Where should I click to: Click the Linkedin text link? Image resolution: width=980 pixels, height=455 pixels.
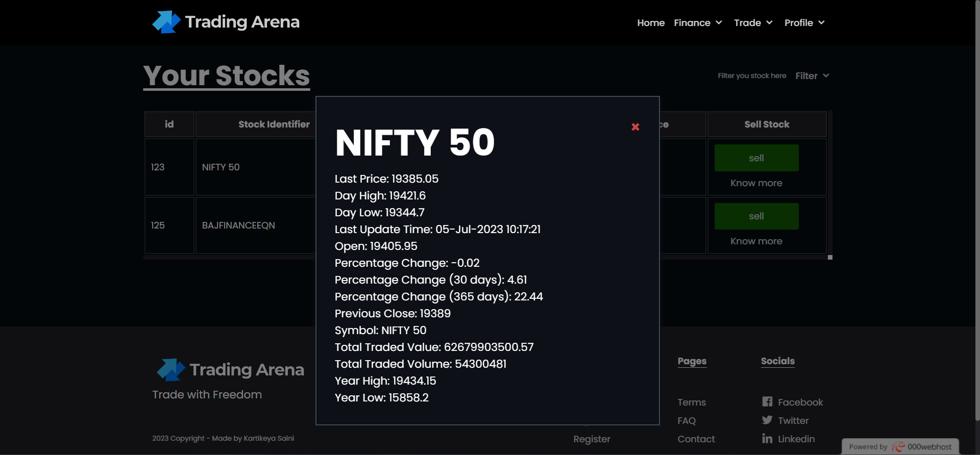point(796,439)
